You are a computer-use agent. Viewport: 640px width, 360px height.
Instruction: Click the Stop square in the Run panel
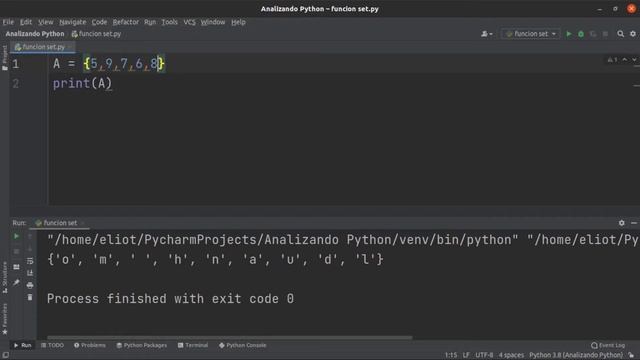[16, 251]
